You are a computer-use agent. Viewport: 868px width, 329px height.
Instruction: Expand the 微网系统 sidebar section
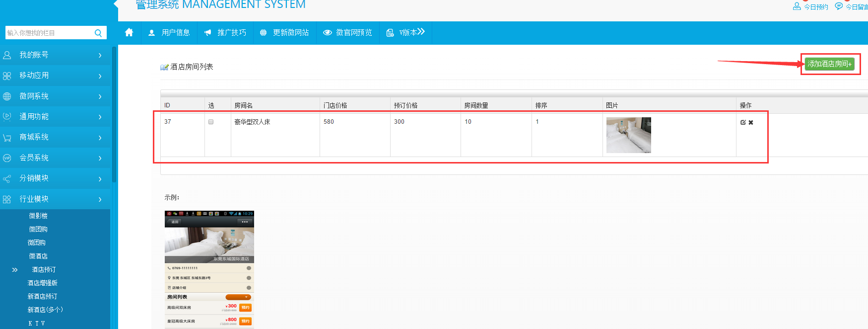coord(55,96)
